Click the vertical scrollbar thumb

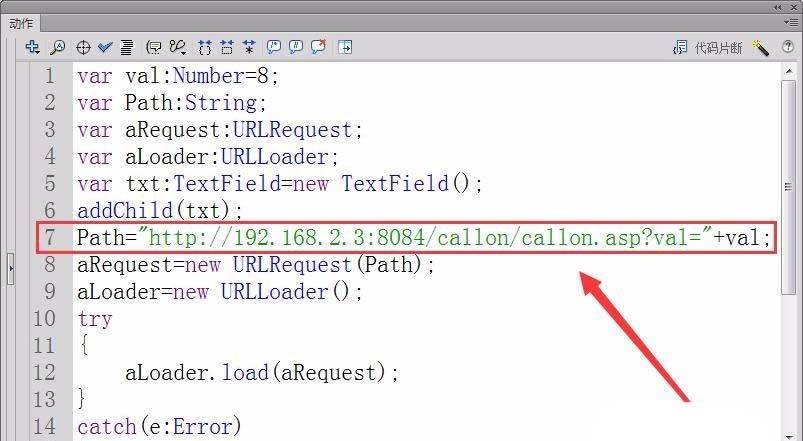pyautogui.click(x=789, y=187)
